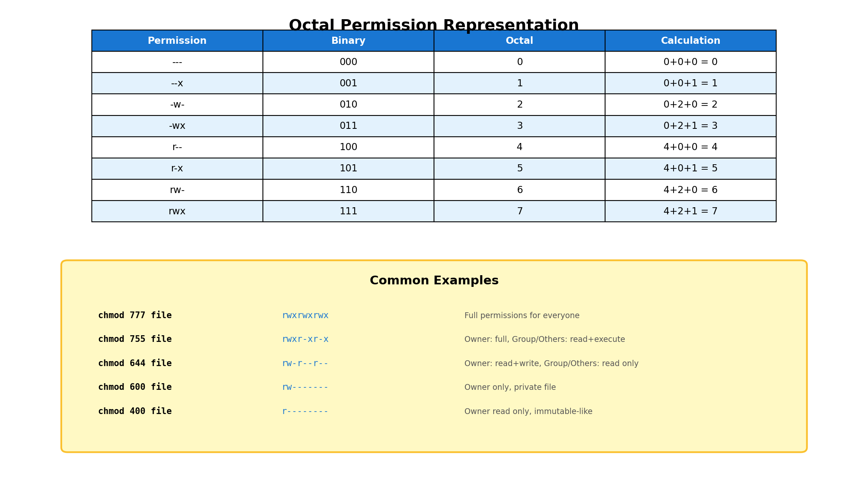Click the blue rwxr-xr-x permission string

tap(305, 339)
